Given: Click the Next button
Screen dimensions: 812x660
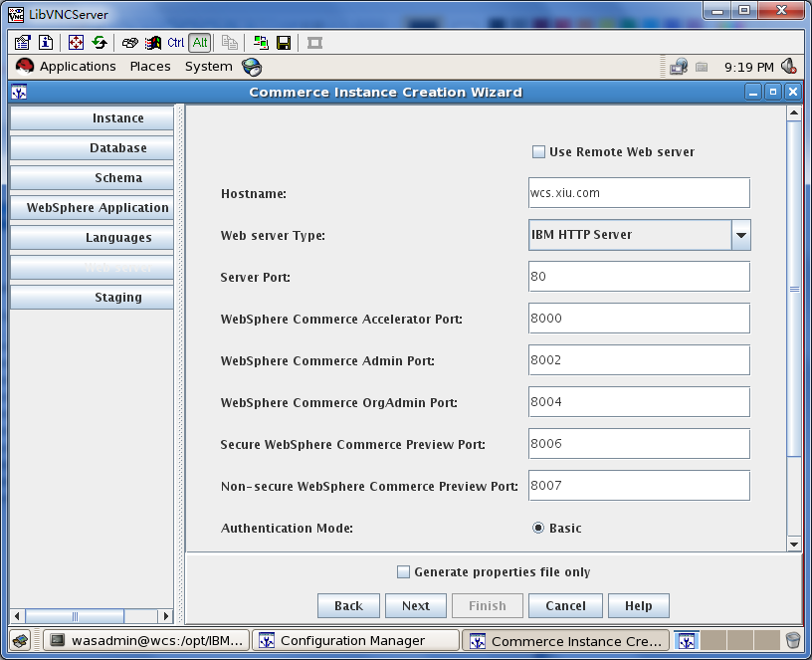Looking at the screenshot, I should point(416,605).
